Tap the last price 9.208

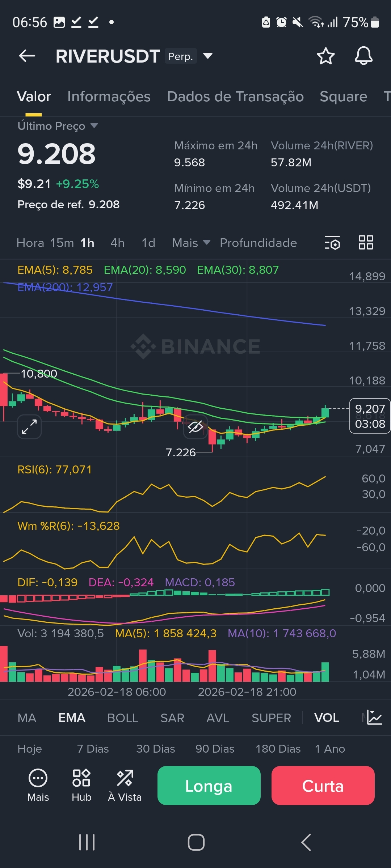56,154
